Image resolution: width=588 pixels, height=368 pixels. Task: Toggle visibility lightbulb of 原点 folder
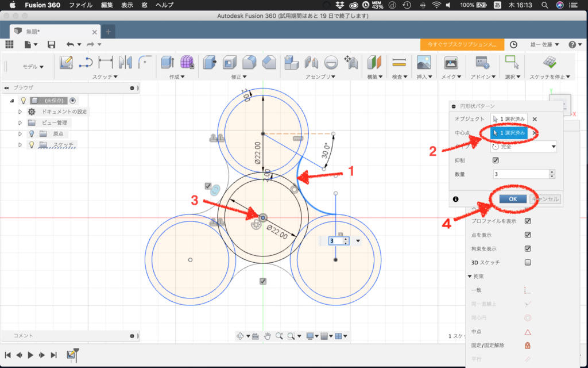(x=32, y=133)
